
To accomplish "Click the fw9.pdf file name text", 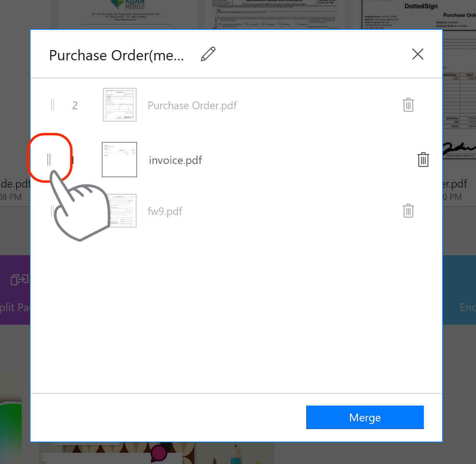I will coord(165,211).
